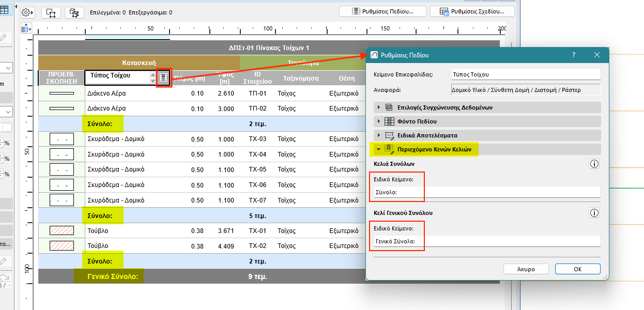Click Τούβλο in the ΤΧ-01 row

(x=98, y=230)
